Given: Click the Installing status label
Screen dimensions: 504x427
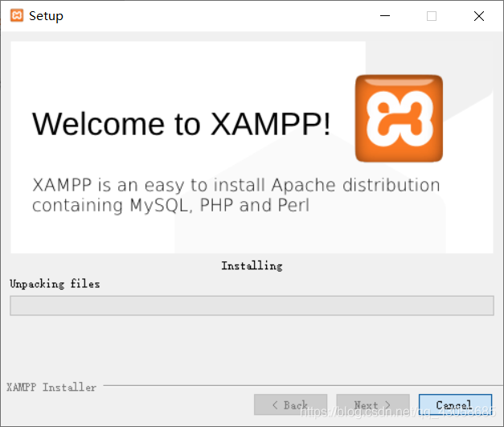Looking at the screenshot, I should tap(252, 265).
